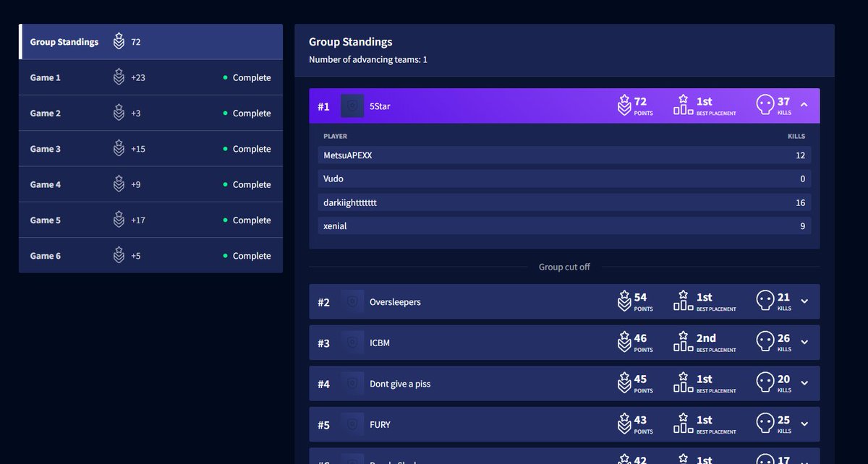Click the Dont give a piss team logo
This screenshot has width=868, height=464.
[352, 383]
